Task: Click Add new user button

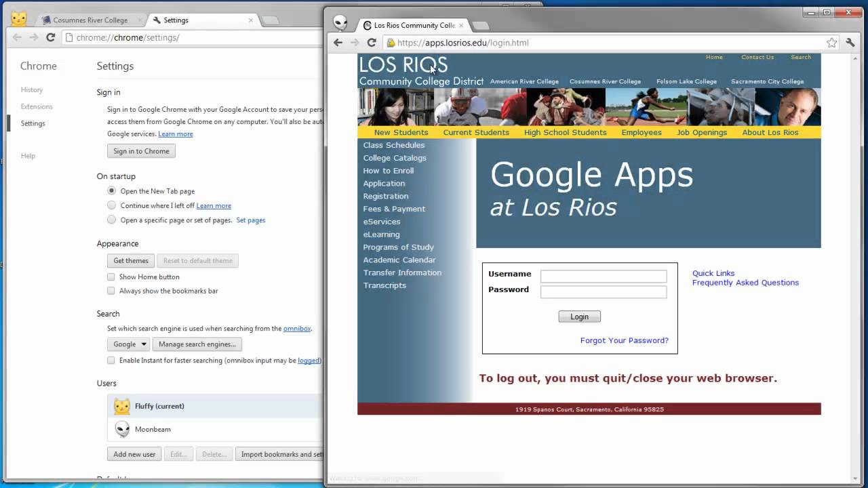Action: point(134,454)
